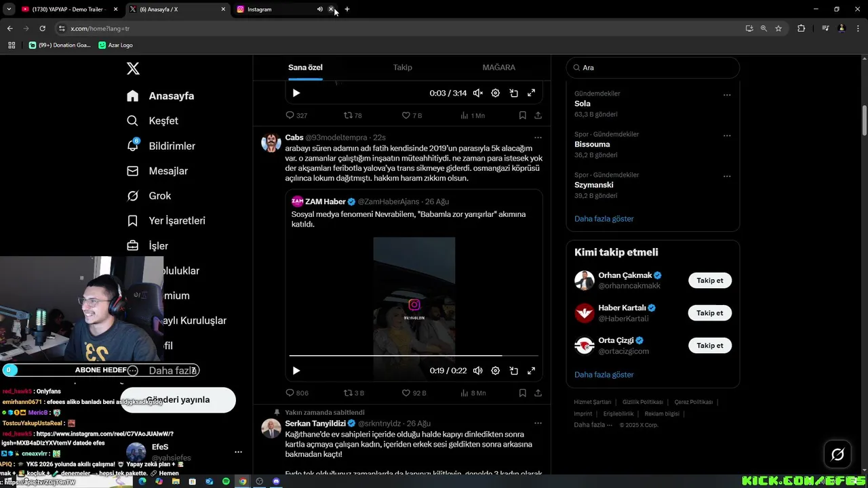Image resolution: width=868 pixels, height=488 pixels.
Task: Open the Gizlilik Politikası footer link
Action: click(x=643, y=402)
